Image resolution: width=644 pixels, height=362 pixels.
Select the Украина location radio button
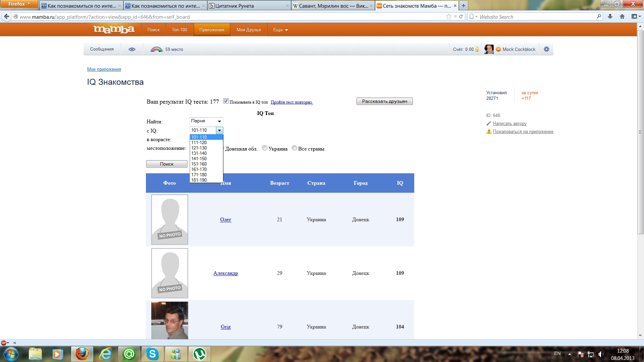(x=265, y=148)
